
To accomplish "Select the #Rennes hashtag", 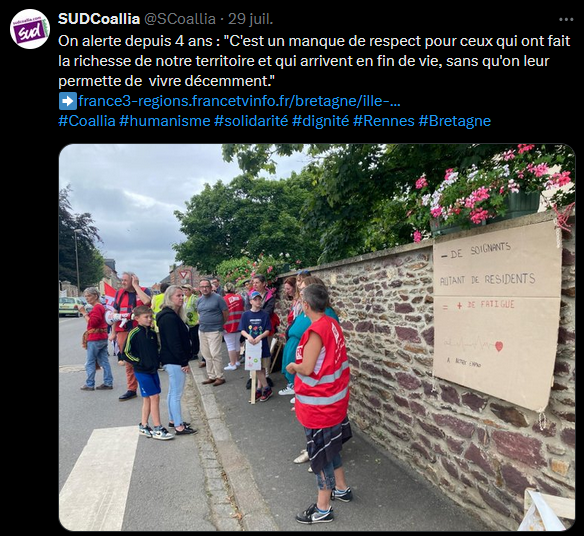I will click(x=384, y=121).
